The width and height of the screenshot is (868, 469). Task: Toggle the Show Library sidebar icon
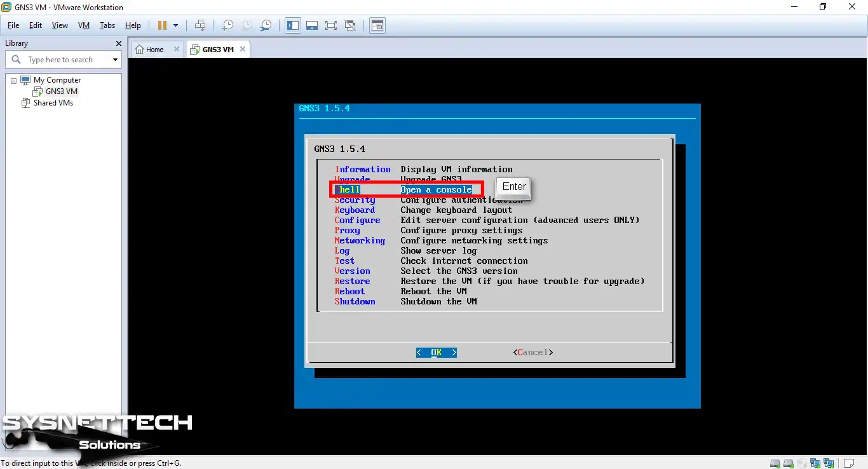click(293, 25)
